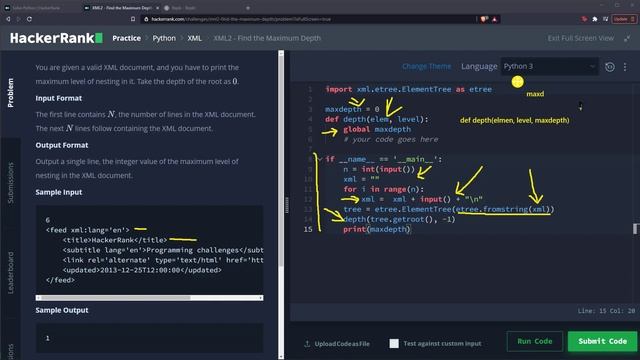
Task: Reset code with the circular restore icon
Action: click(610, 67)
